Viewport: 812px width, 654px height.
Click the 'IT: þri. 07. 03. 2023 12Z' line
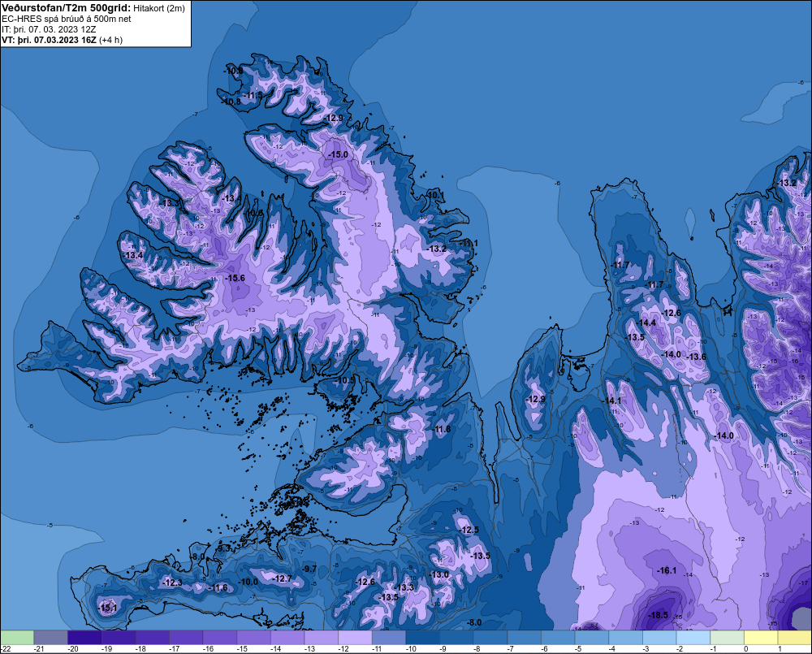coord(49,29)
